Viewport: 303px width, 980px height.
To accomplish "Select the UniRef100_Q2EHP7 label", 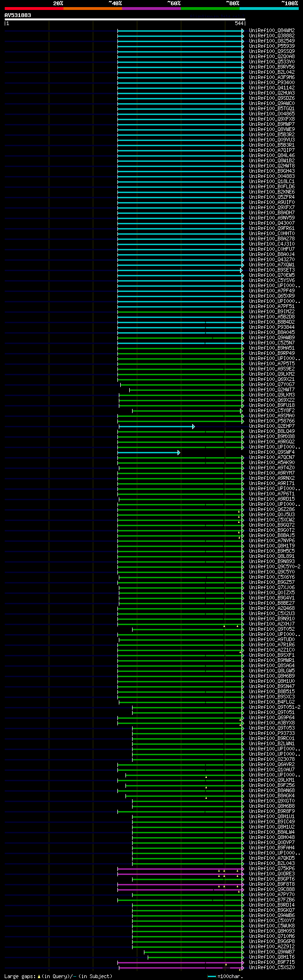I will click(272, 426).
